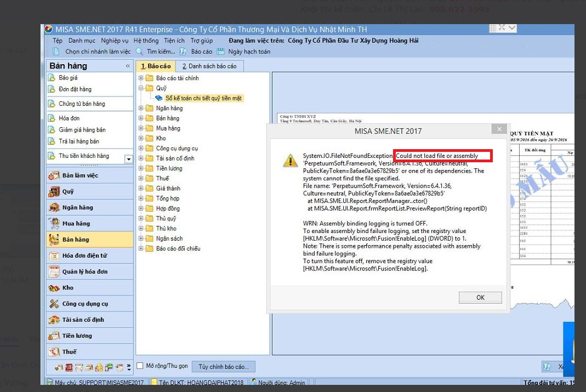The image size is (586, 392).
Task: Open the Tiện ích menu
Action: 174,41
